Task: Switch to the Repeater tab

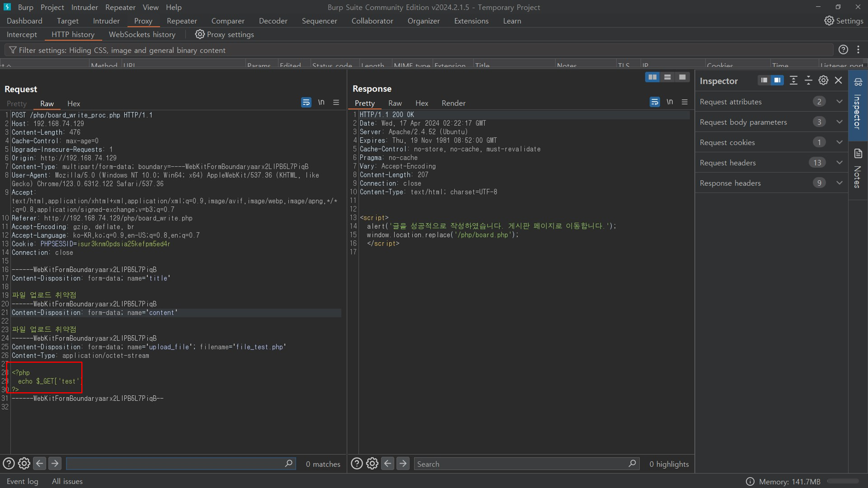Action: 182,21
